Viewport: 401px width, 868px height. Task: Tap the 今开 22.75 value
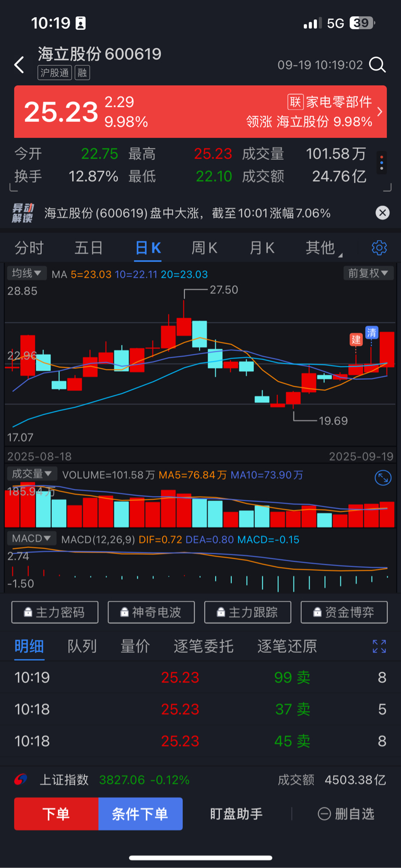pyautogui.click(x=100, y=154)
